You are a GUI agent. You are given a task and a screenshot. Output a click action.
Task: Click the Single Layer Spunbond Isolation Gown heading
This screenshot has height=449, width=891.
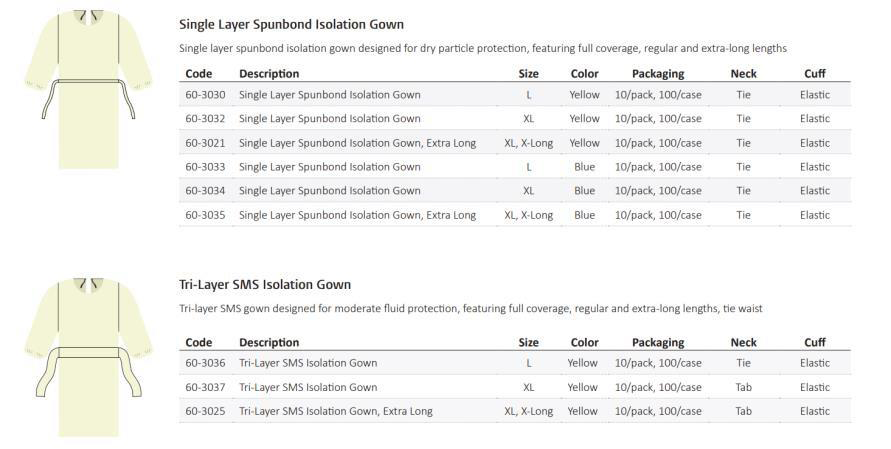coord(292,24)
